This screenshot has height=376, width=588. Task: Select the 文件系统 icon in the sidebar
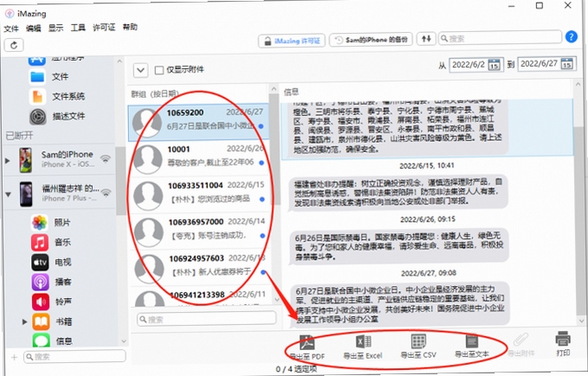(37, 96)
